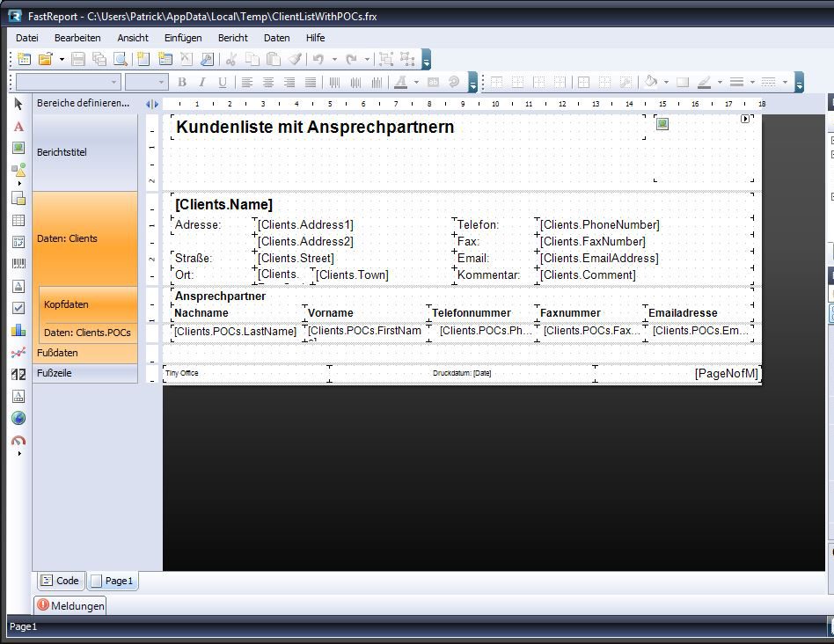Insert a Rich Text object

[18, 286]
